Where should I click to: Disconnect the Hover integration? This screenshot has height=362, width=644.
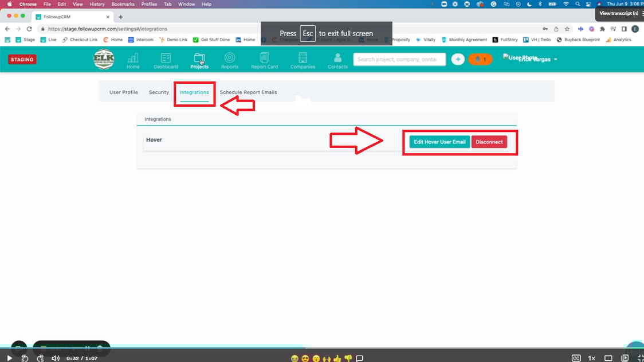[489, 142]
